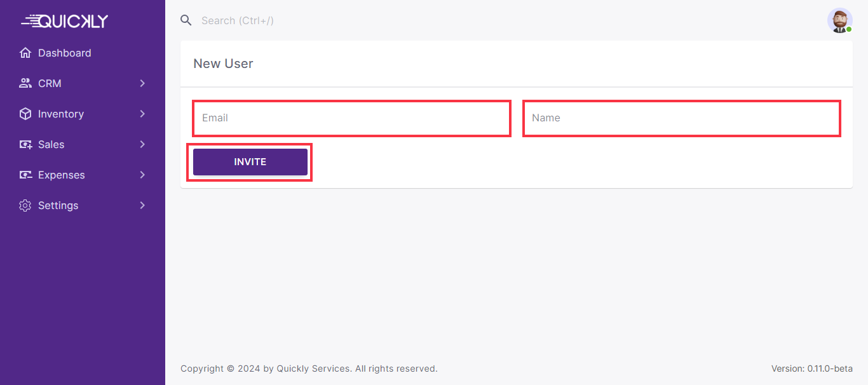Go to the Dashboard menu item
The width and height of the screenshot is (868, 385).
pyautogui.click(x=64, y=53)
